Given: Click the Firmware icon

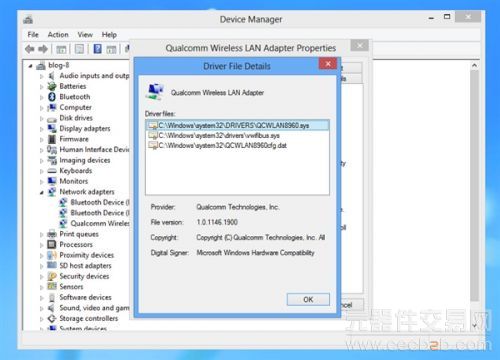Looking at the screenshot, I should [52, 139].
